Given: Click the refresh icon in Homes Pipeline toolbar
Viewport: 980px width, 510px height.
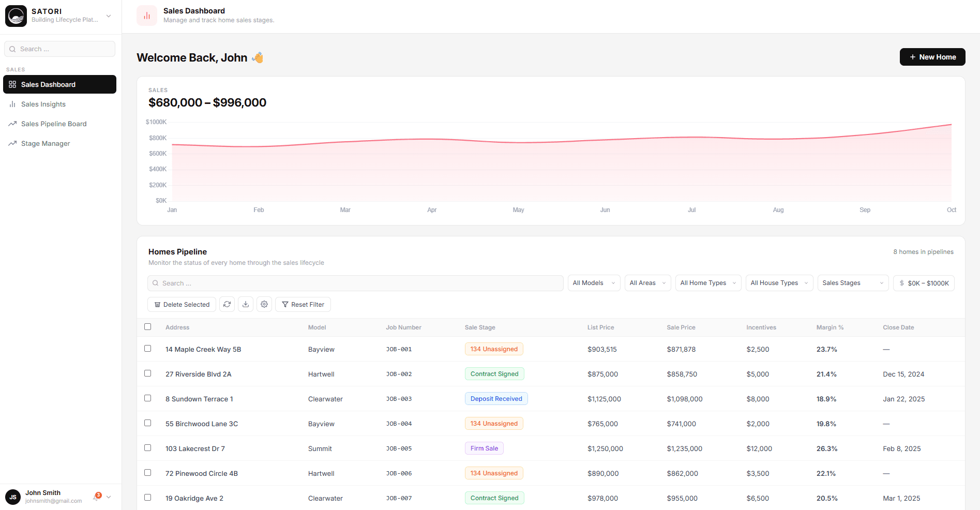Looking at the screenshot, I should pos(227,304).
